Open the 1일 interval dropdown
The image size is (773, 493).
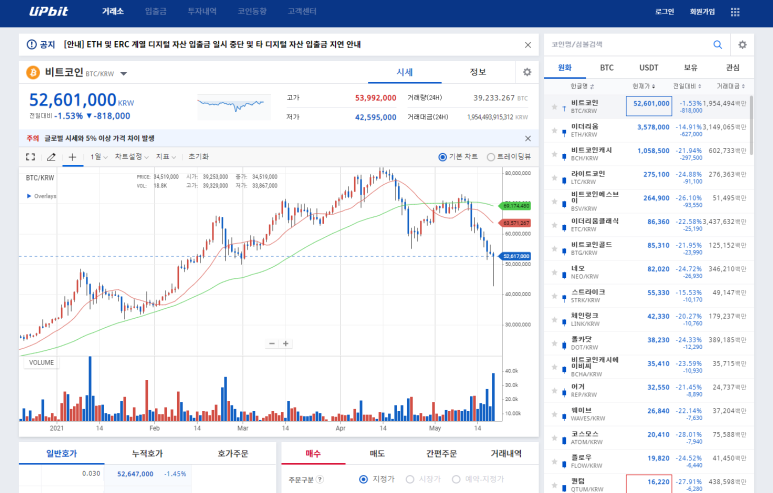click(x=99, y=157)
